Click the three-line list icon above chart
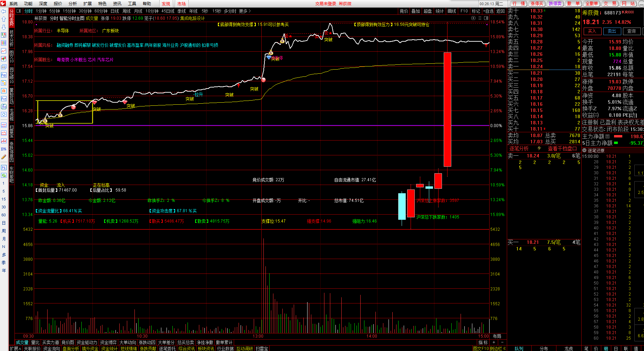The image size is (644, 351). [480, 18]
